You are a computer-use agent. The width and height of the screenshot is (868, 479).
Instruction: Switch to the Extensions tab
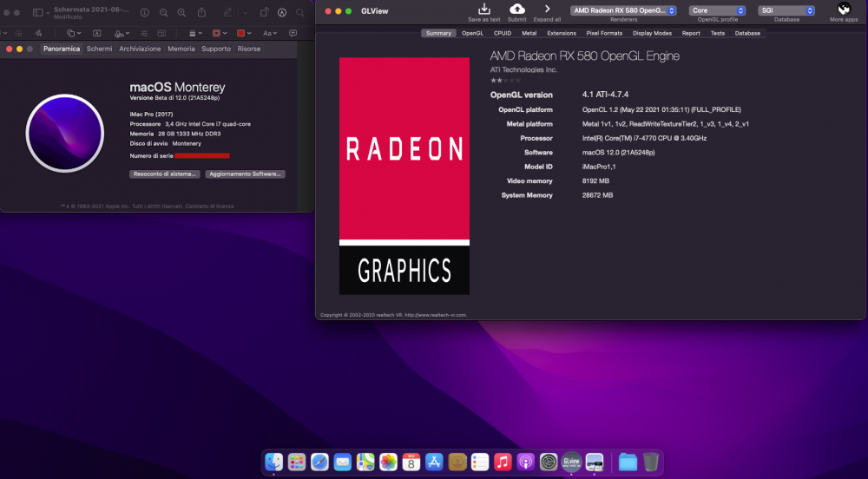point(562,33)
